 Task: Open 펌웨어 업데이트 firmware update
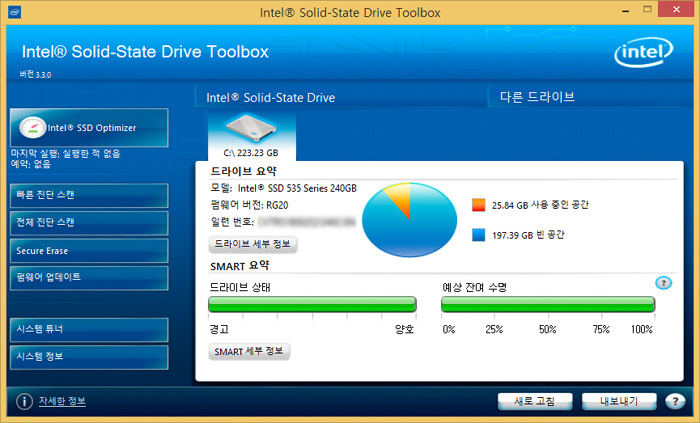(x=89, y=278)
